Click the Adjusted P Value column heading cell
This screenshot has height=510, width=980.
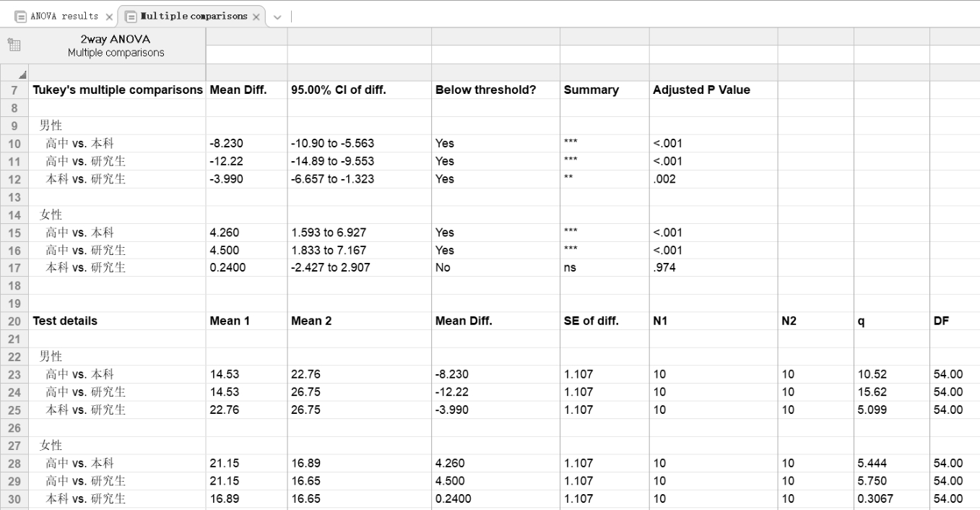(701, 90)
